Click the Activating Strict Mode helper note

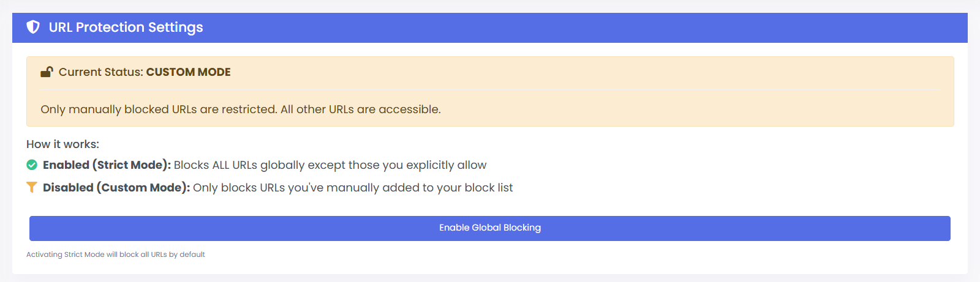(115, 254)
